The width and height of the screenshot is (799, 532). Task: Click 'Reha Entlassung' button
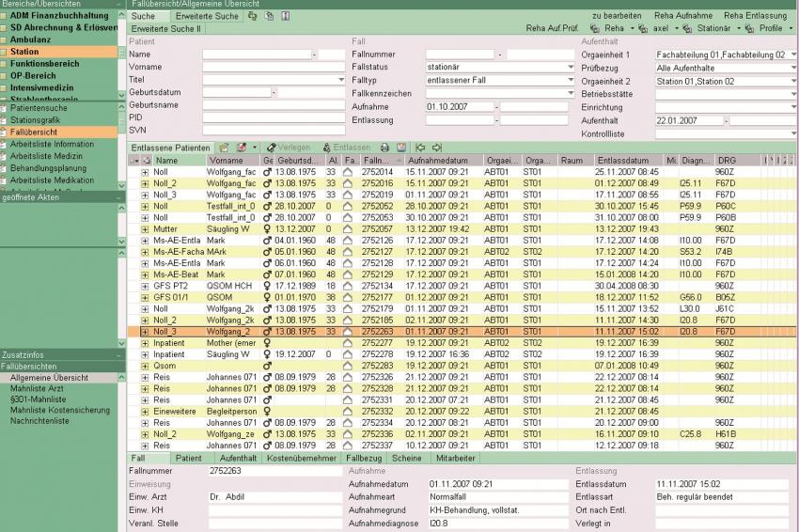tap(755, 16)
